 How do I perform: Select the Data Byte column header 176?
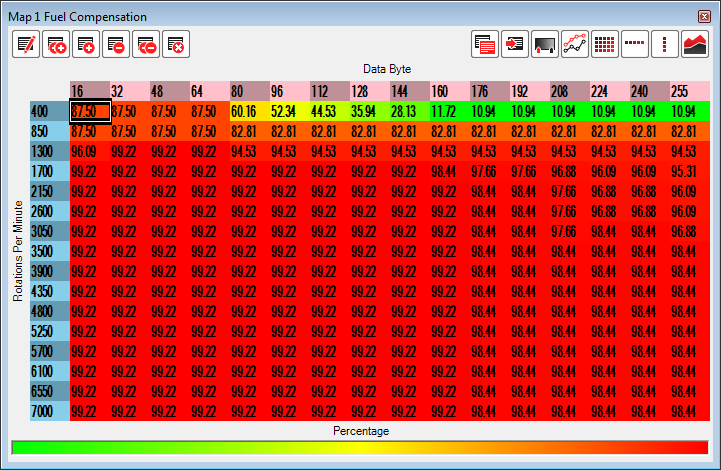point(490,91)
